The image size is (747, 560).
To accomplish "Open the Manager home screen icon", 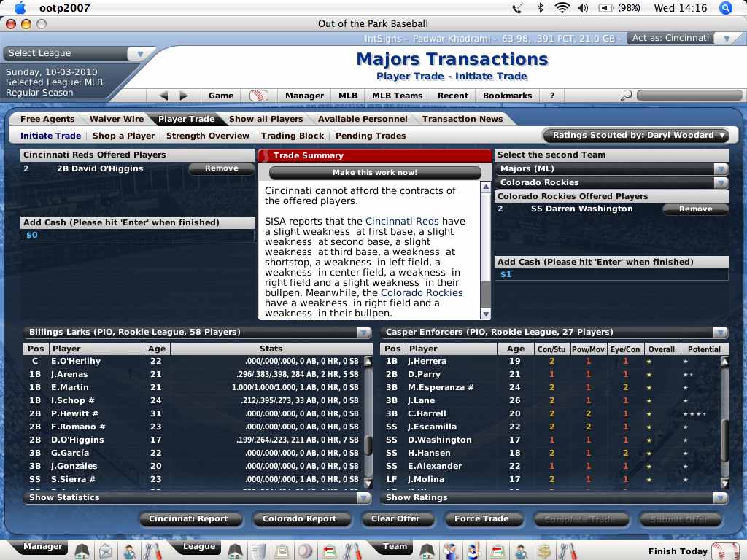I will [82, 551].
